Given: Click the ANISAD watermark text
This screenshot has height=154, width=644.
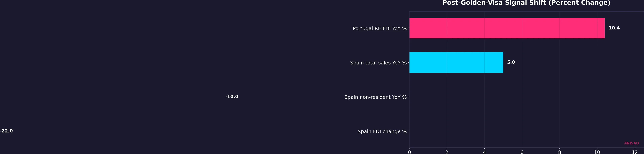Looking at the screenshot, I should [631, 143].
